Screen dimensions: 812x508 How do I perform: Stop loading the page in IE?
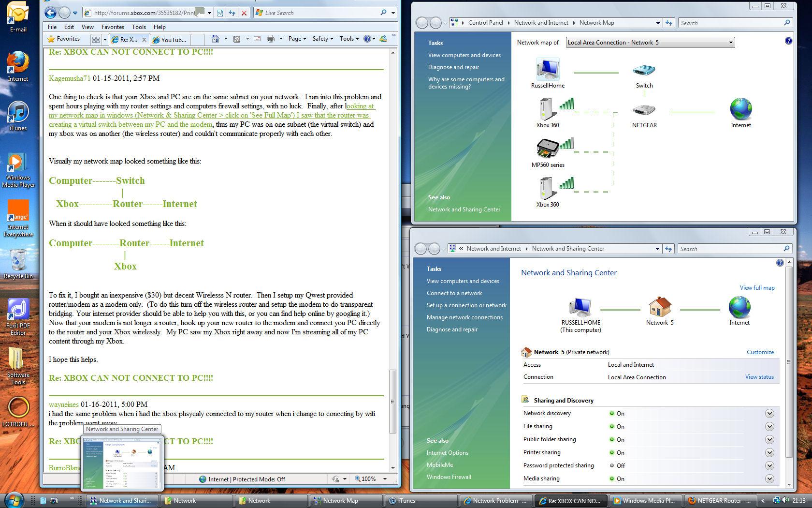click(x=244, y=13)
